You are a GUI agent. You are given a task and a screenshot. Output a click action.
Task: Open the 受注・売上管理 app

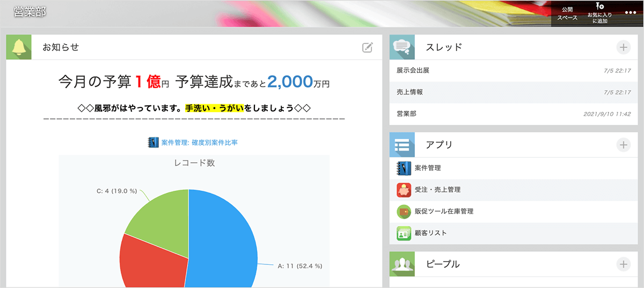[437, 190]
